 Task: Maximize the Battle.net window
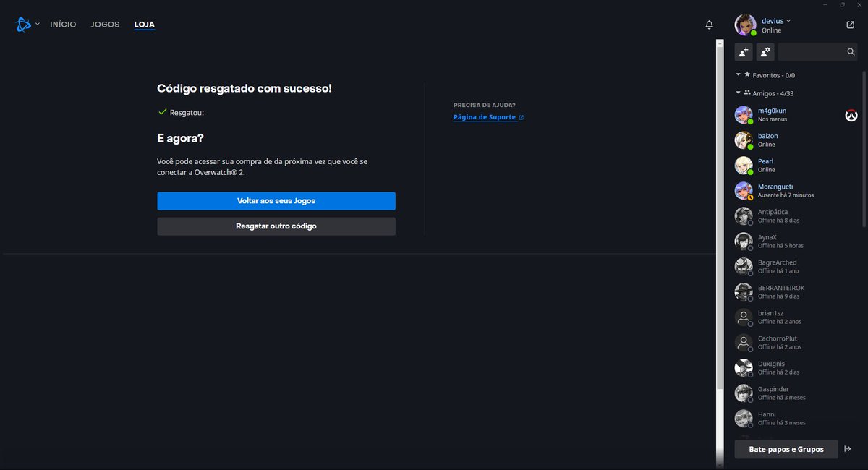pos(842,4)
